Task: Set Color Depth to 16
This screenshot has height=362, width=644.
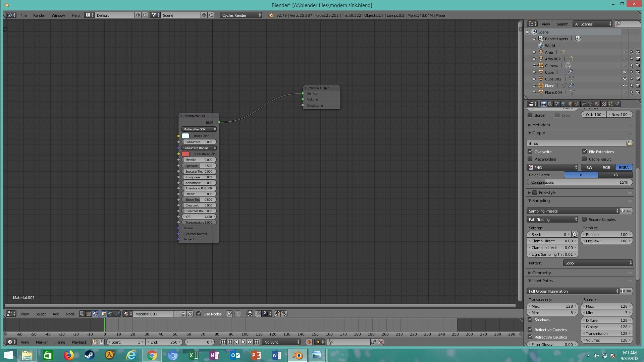Action: [615, 175]
